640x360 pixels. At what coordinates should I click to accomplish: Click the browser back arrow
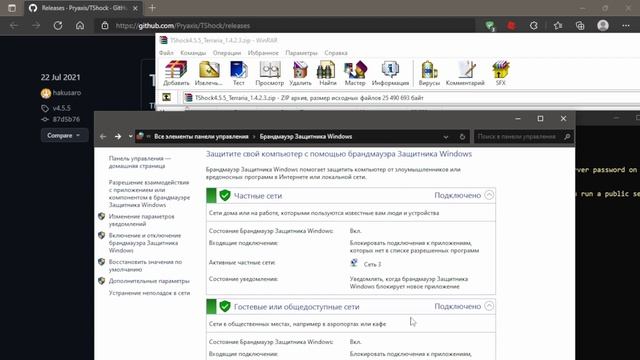[14, 25]
